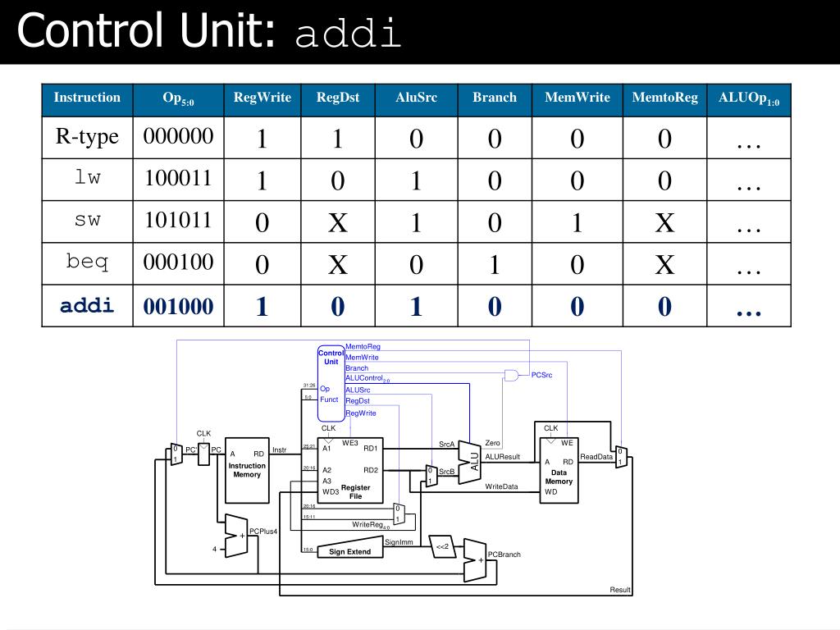Select the 'PCBranch' label in the diagram
The image size is (840, 630).
[x=504, y=555]
